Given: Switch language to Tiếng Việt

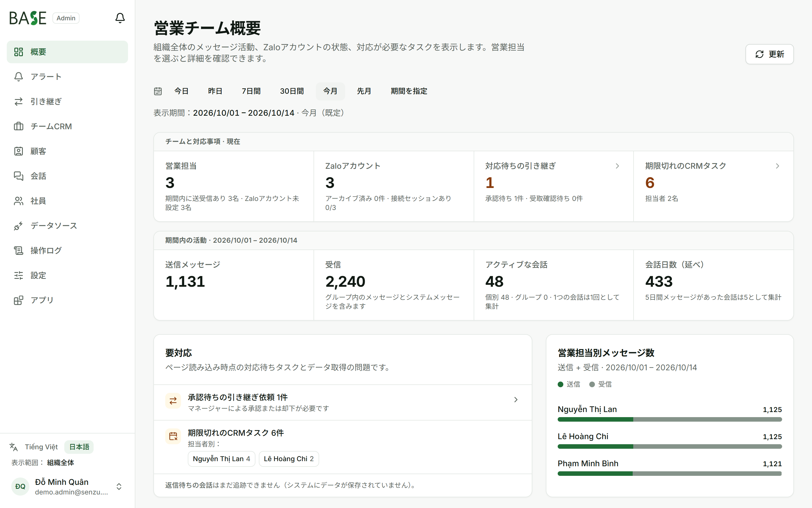Looking at the screenshot, I should tap(41, 447).
